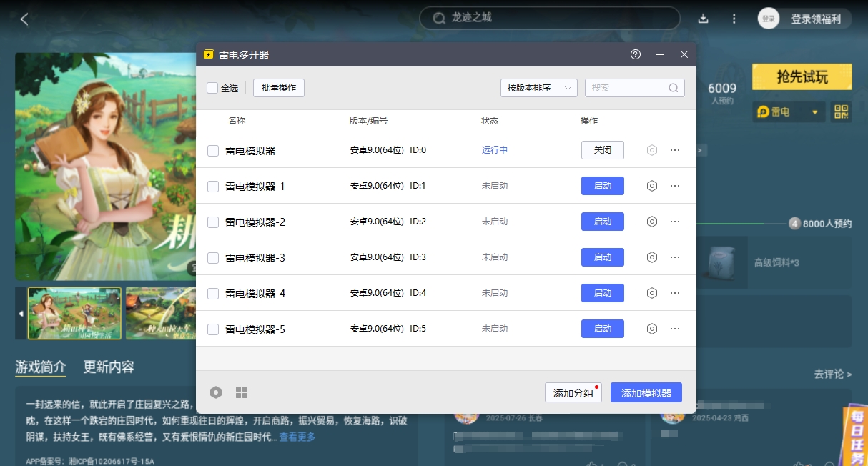Check the box for 雷电模拟器-5
The width and height of the screenshot is (868, 466).
click(x=212, y=329)
